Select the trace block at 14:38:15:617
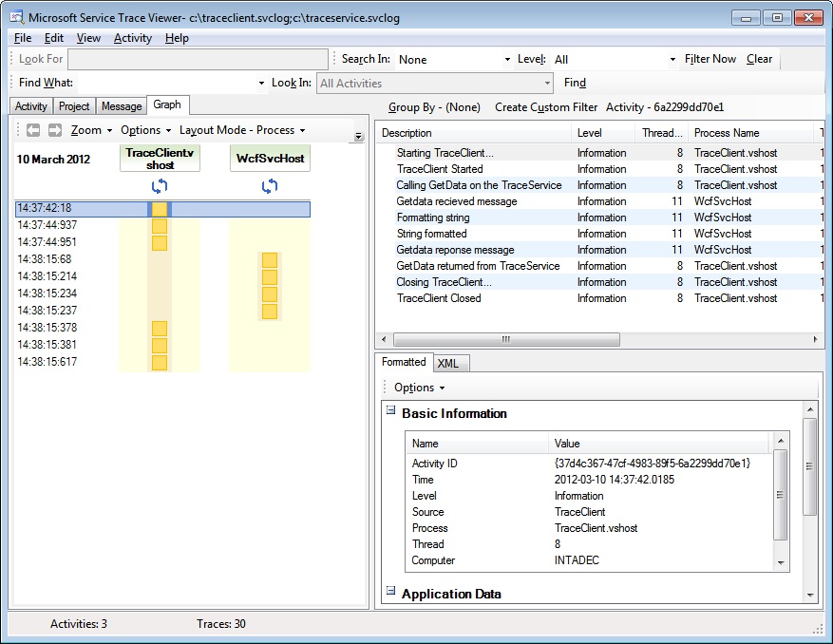 (x=160, y=363)
